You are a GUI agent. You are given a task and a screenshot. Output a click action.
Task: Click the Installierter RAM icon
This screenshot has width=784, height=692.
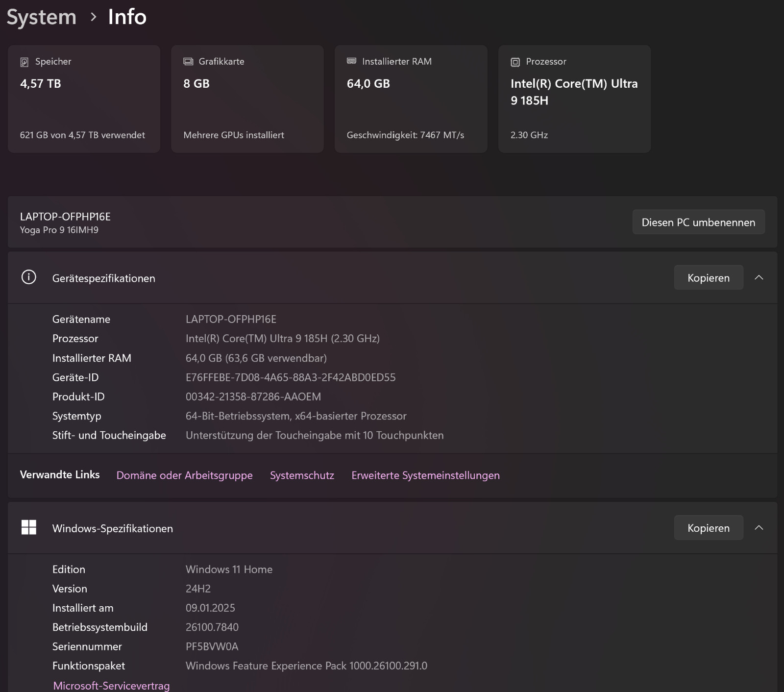click(x=351, y=61)
